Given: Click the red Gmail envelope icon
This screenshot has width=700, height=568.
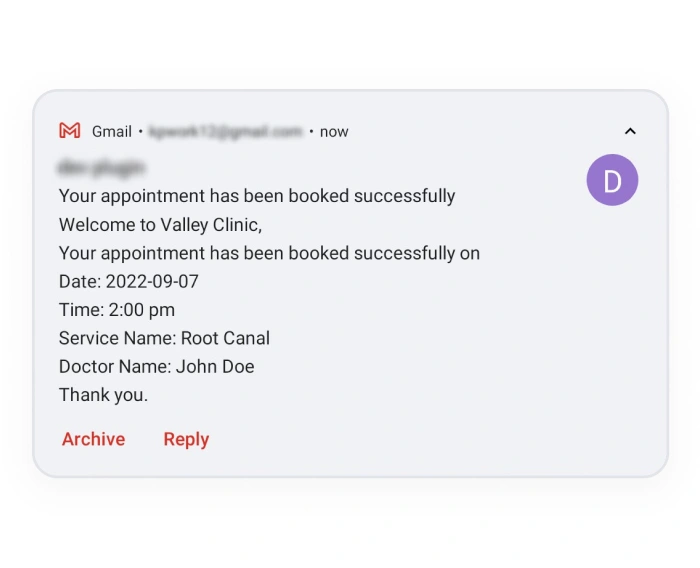Looking at the screenshot, I should point(69,131).
